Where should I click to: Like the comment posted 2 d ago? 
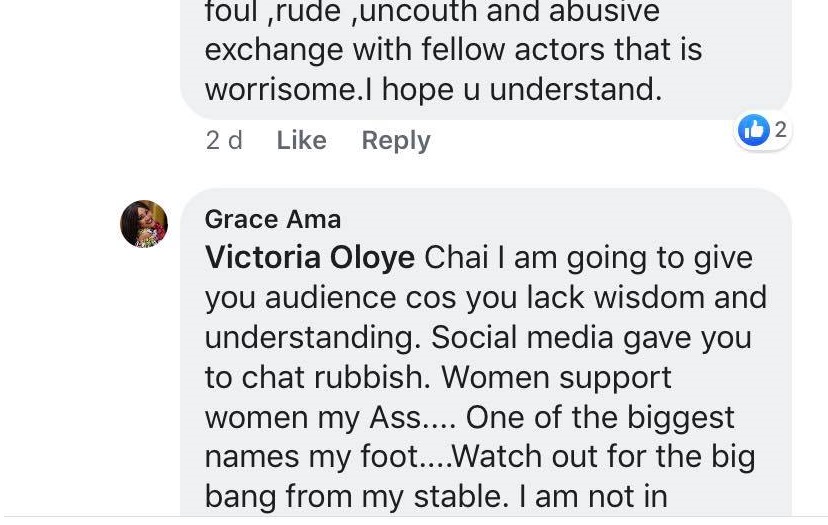pyautogui.click(x=301, y=140)
